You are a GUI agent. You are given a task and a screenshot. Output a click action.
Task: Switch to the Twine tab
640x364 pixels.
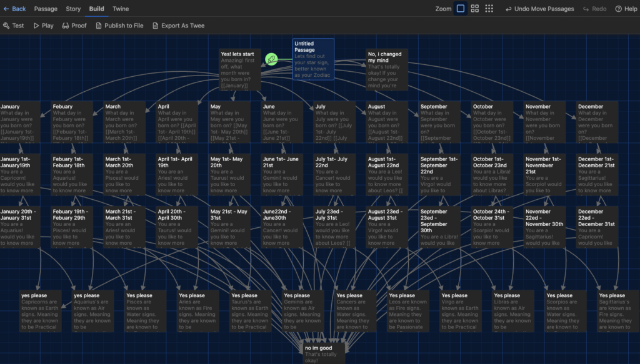pos(121,9)
